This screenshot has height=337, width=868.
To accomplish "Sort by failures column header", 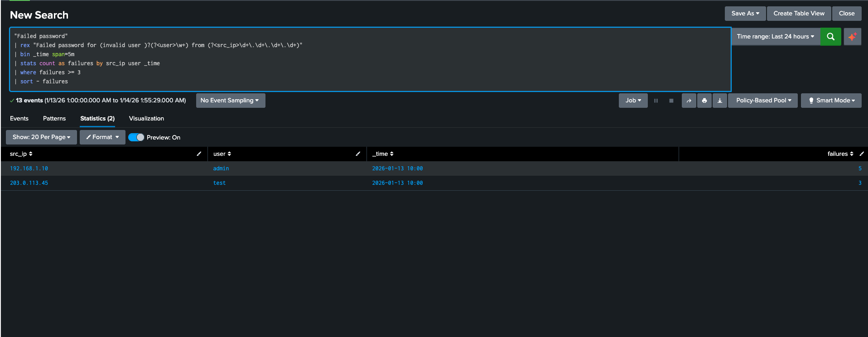I will [840, 154].
